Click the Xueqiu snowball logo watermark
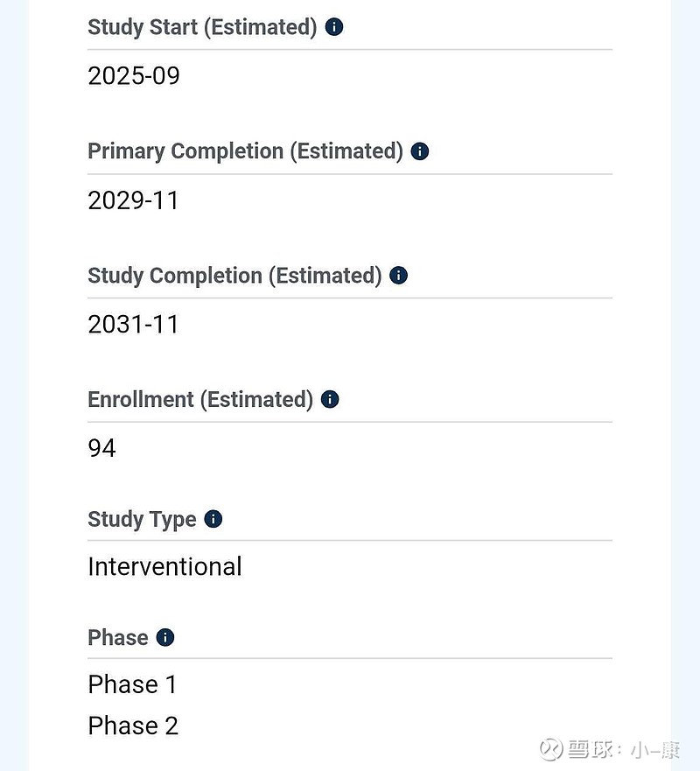This screenshot has height=771, width=700. [x=551, y=749]
